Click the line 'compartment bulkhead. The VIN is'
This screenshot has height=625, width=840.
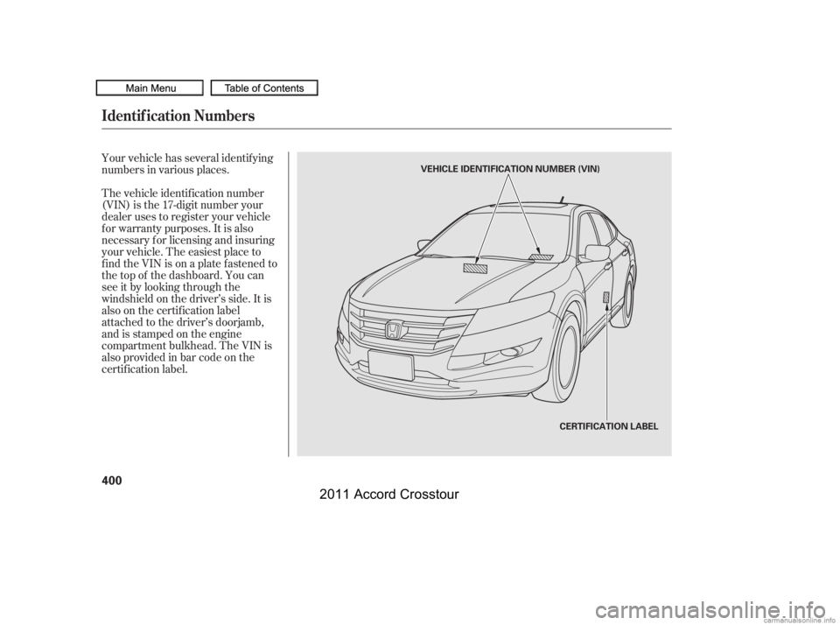(x=186, y=346)
